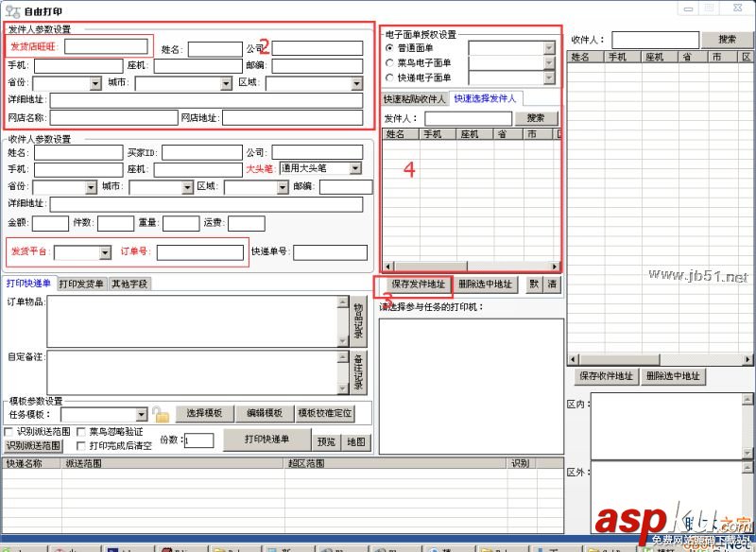Open recipient 城市 dropdown
Image resolution: width=756 pixels, height=552 pixels.
tap(187, 187)
